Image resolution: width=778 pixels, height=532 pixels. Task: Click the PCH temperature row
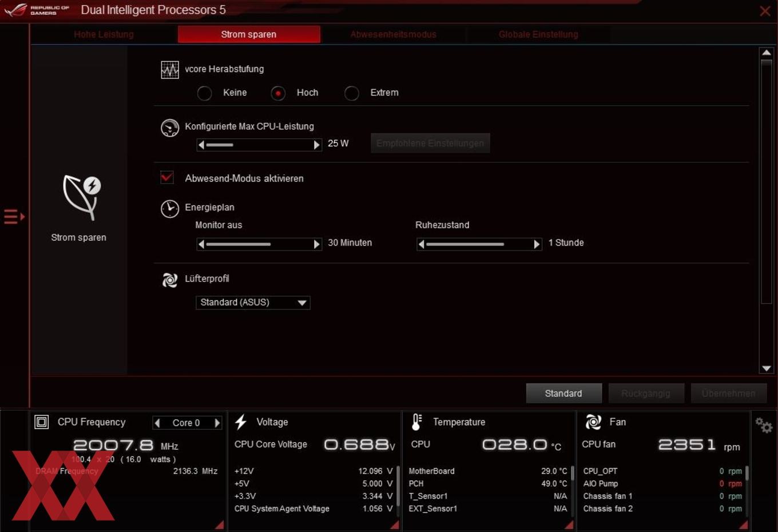coord(488,484)
